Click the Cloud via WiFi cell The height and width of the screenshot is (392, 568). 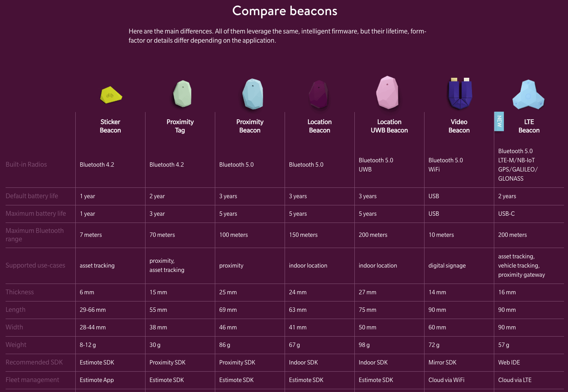[446, 380]
